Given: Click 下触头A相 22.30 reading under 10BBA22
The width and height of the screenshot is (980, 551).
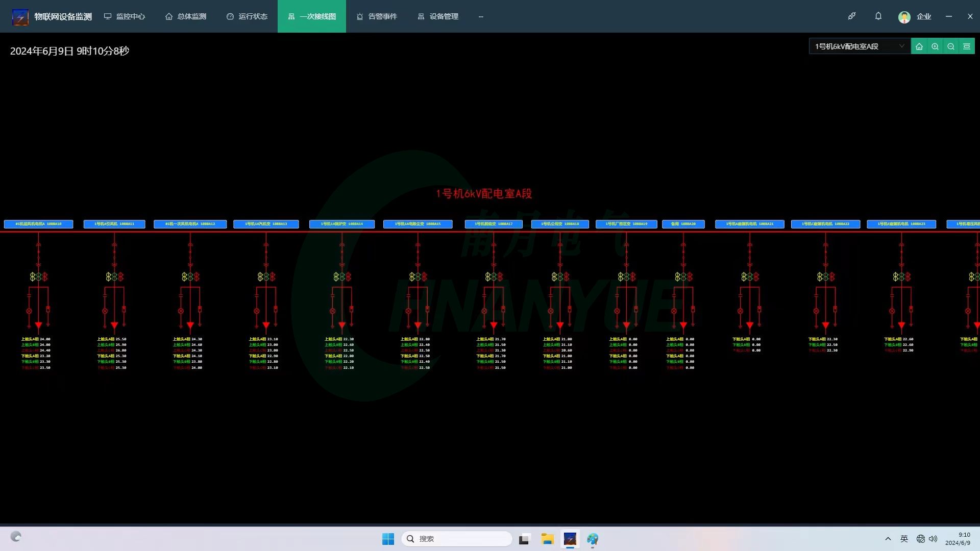Looking at the screenshot, I should coord(823,339).
